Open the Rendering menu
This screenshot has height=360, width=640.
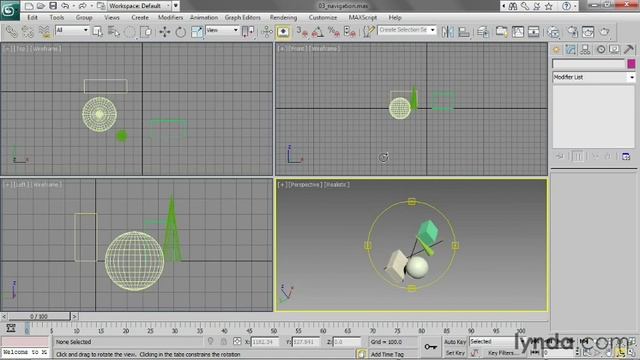pos(283,18)
